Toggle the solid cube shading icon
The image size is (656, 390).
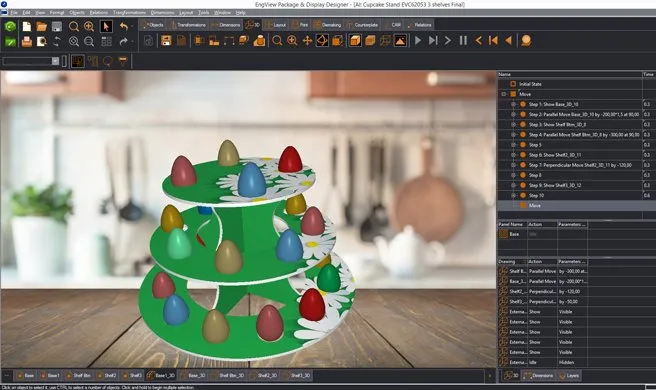[355, 41]
